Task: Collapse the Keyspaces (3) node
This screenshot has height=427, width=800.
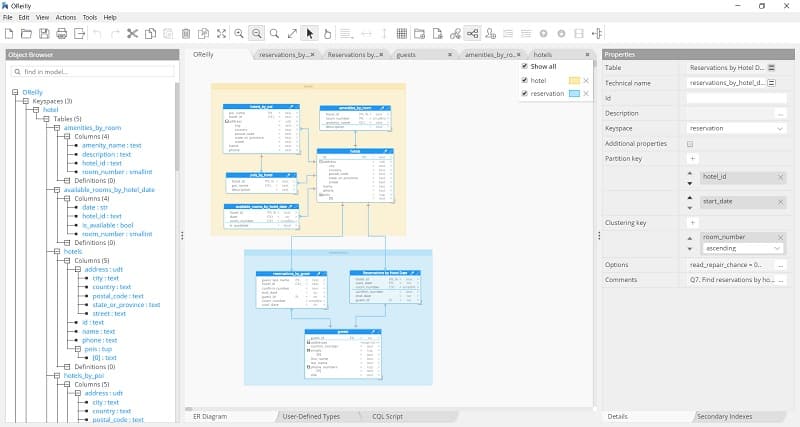Action: point(26,101)
